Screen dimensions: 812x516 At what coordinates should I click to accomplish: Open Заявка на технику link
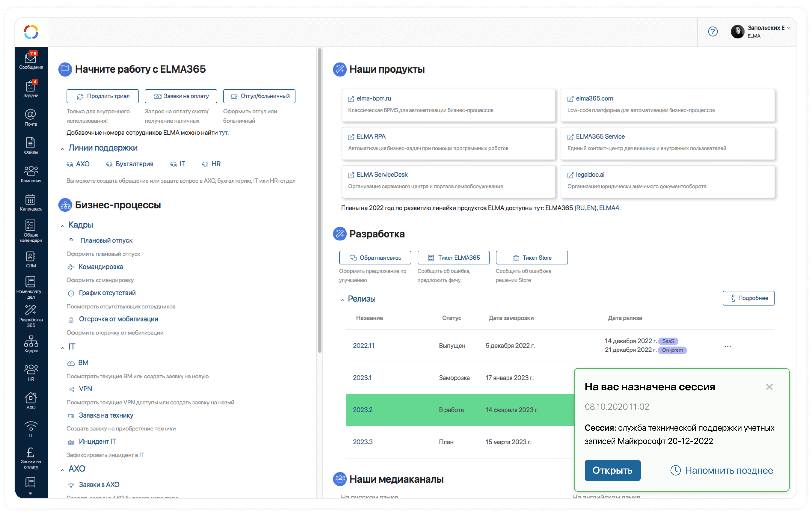(106, 415)
